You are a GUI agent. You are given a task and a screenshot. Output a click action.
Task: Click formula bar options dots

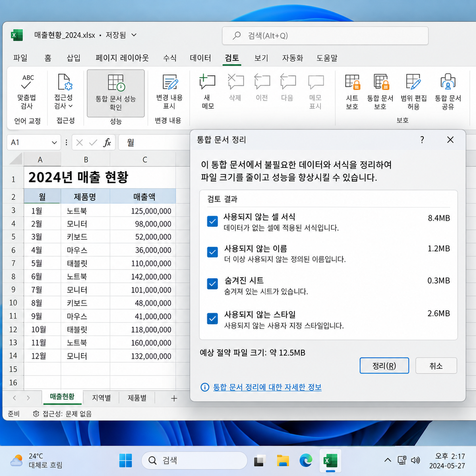66,142
